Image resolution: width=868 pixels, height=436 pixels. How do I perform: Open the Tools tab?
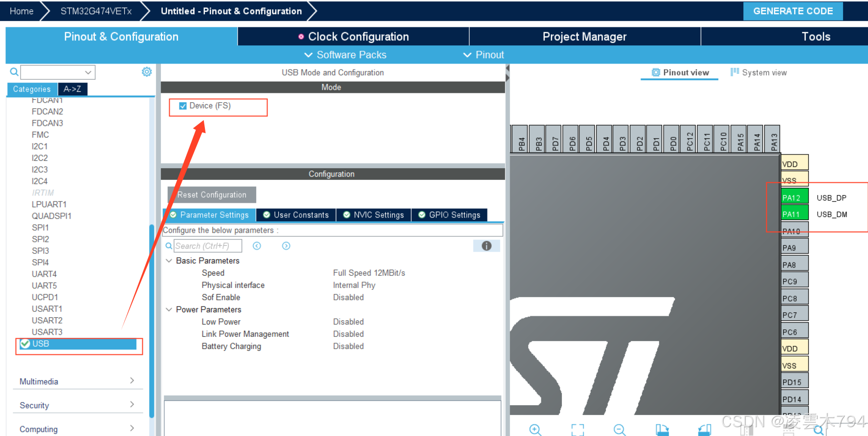tap(816, 37)
